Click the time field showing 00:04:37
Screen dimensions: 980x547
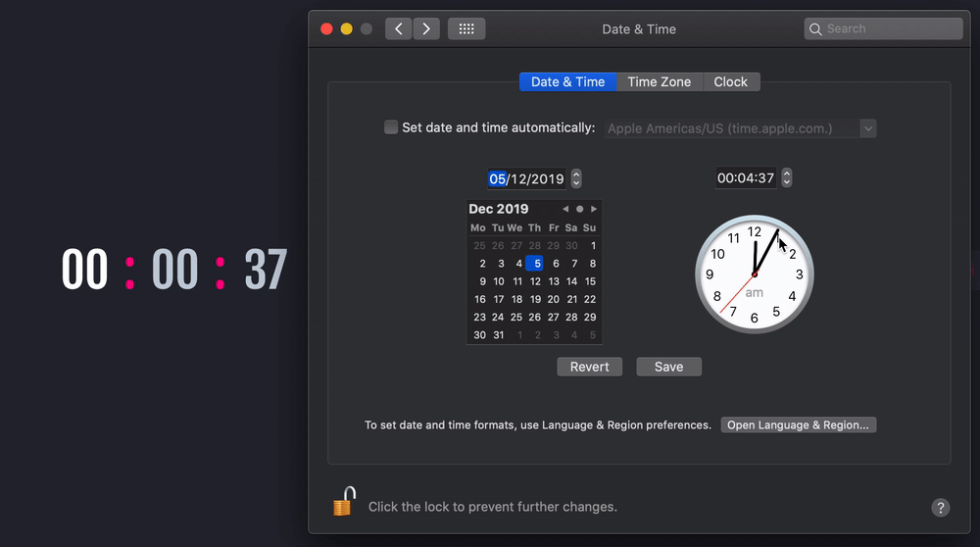point(746,178)
